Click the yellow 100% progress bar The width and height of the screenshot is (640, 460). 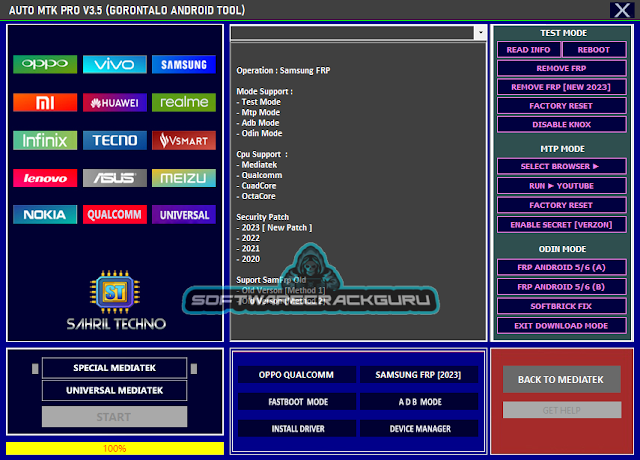click(x=115, y=448)
